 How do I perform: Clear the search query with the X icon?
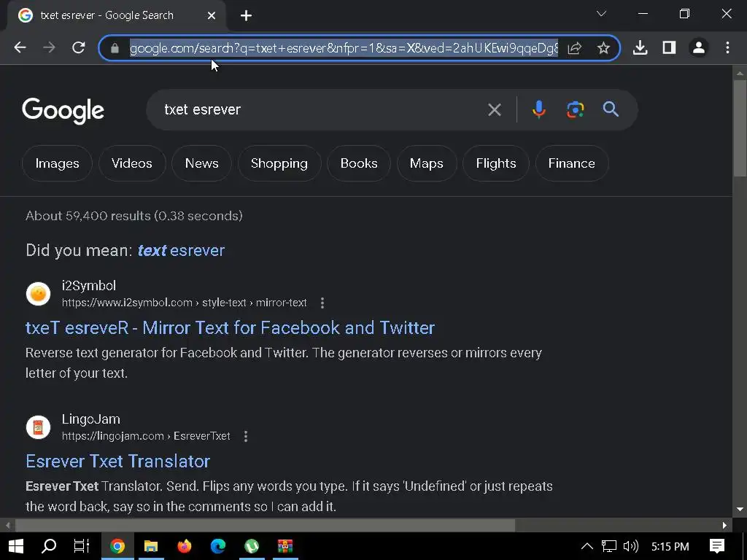click(495, 110)
